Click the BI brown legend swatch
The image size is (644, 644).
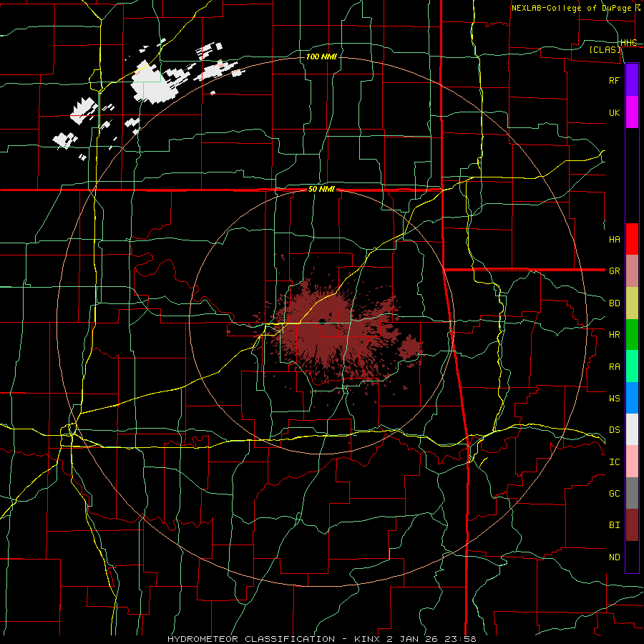click(632, 525)
